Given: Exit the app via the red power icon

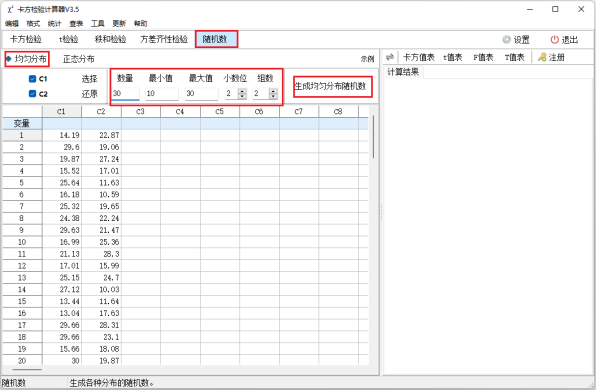Looking at the screenshot, I should [x=555, y=40].
